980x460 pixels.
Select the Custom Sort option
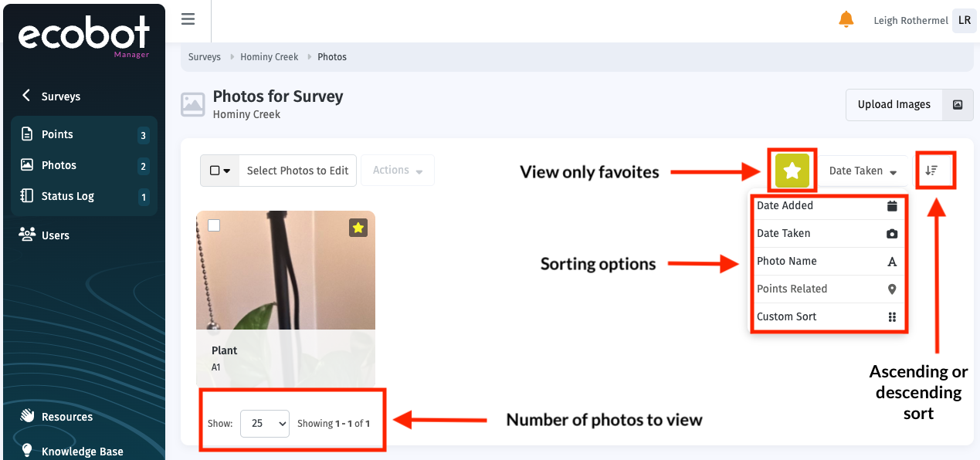click(827, 317)
